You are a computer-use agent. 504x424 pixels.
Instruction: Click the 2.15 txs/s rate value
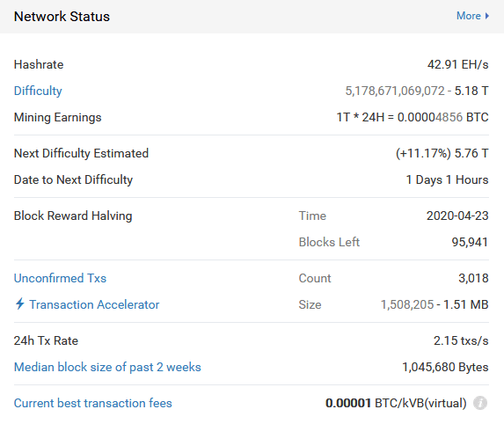tap(461, 340)
